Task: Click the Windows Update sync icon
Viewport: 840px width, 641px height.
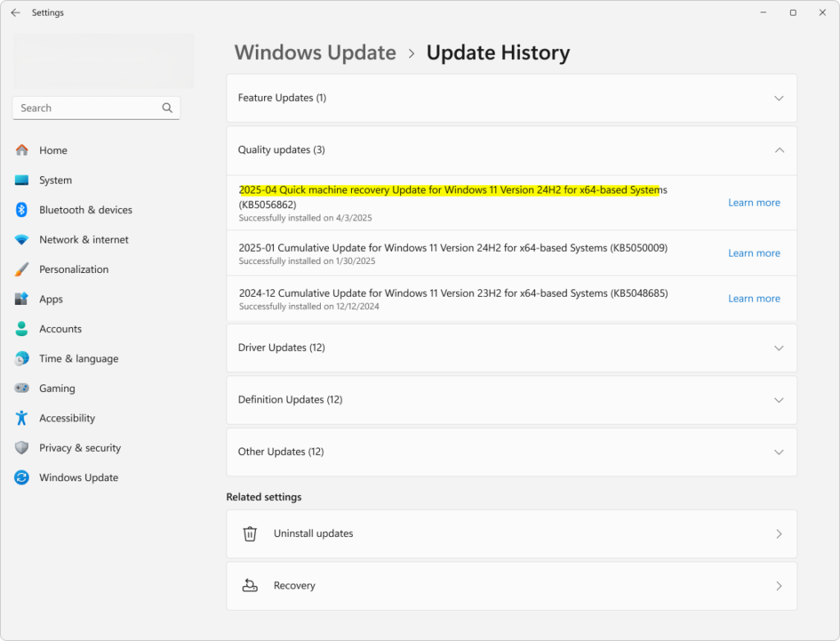Action: 21,477
